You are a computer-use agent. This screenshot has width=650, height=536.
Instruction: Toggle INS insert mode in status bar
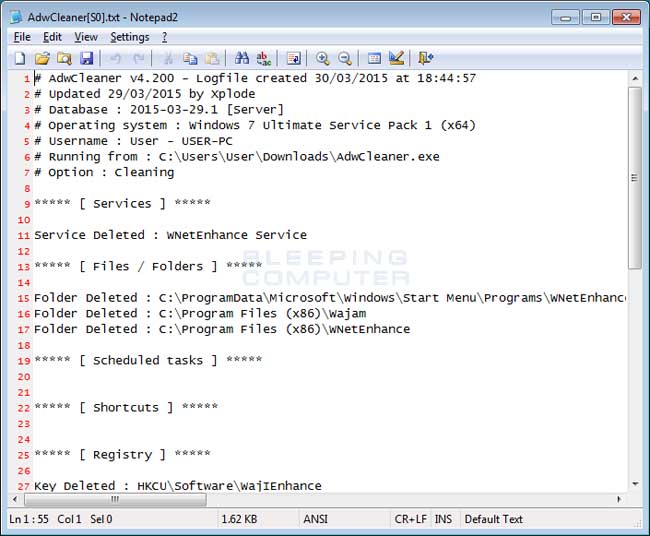[443, 519]
